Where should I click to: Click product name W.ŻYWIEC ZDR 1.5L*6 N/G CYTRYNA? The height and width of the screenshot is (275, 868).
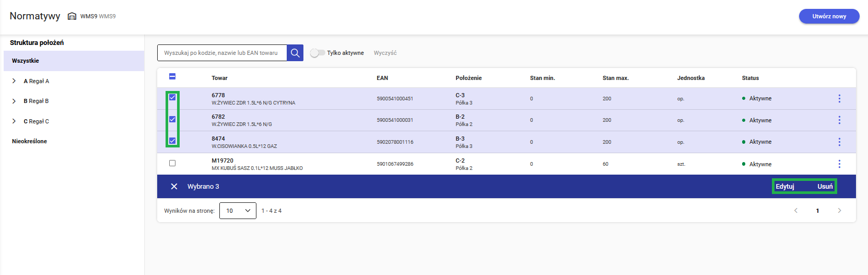[x=253, y=103]
